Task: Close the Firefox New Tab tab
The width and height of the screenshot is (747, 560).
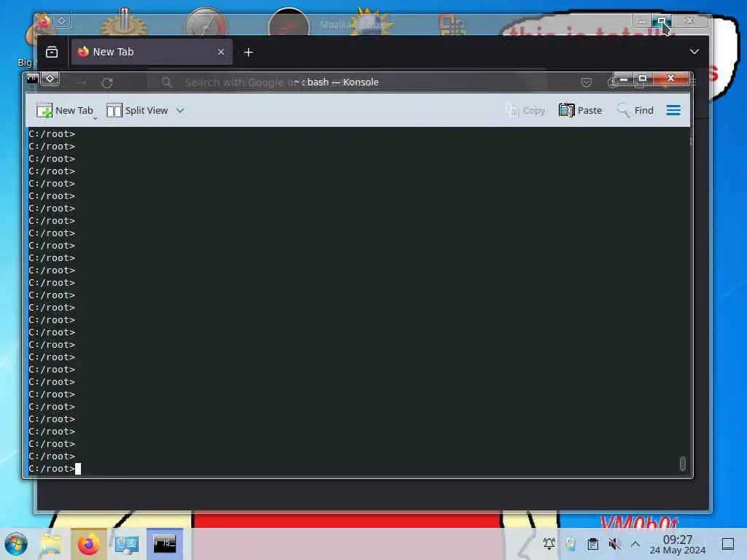Action: [221, 52]
